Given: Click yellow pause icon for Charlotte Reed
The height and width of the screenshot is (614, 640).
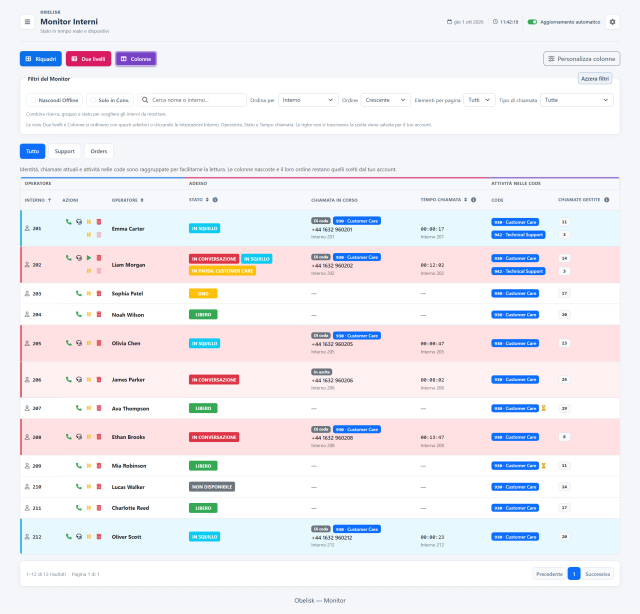Looking at the screenshot, I should (89, 508).
